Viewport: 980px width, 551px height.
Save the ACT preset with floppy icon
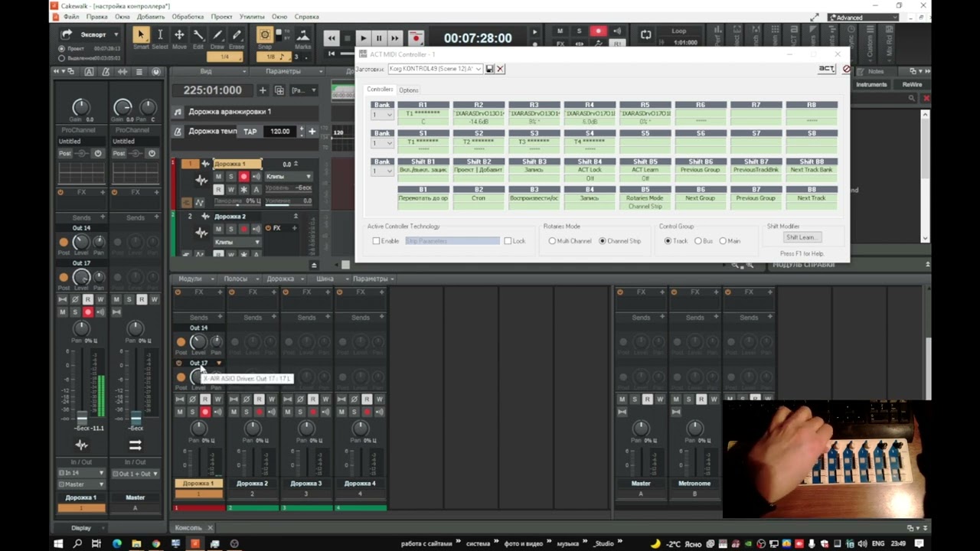tap(490, 69)
